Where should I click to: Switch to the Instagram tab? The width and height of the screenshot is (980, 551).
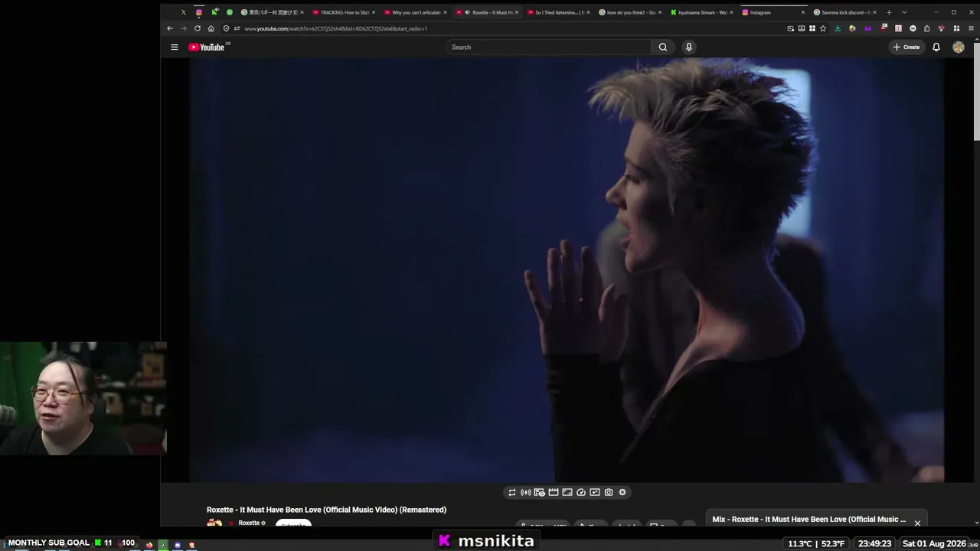[x=773, y=12]
